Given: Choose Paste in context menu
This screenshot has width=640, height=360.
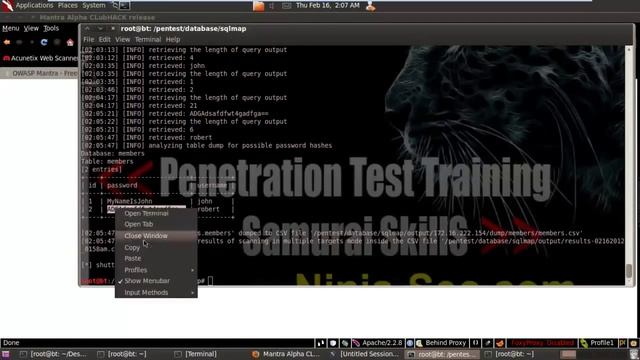Looking at the screenshot, I should pyautogui.click(x=156, y=258).
